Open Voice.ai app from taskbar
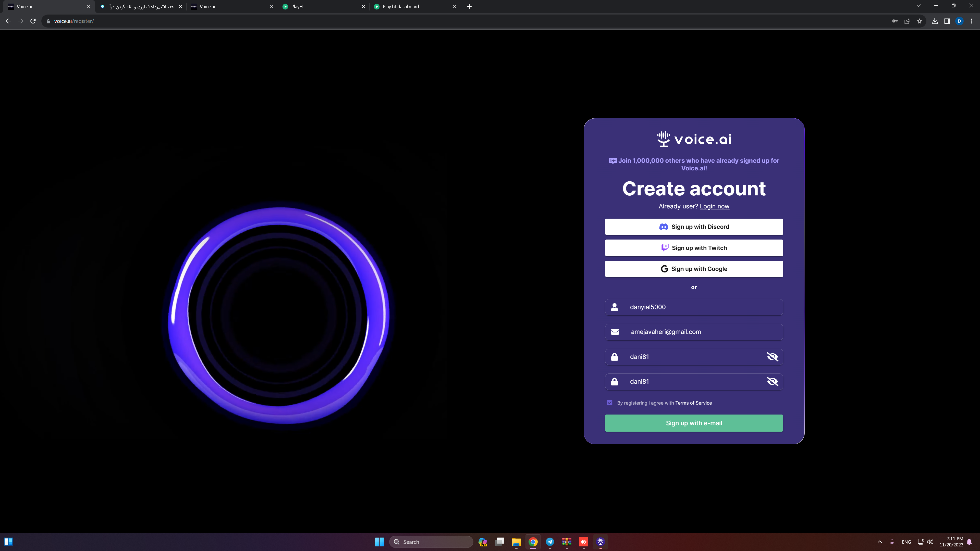This screenshot has width=980, height=551. click(600, 542)
